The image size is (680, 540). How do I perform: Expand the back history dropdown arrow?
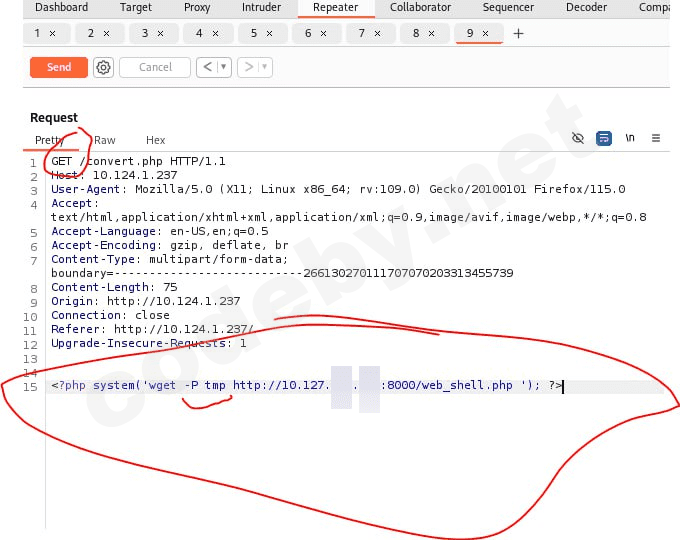(224, 67)
